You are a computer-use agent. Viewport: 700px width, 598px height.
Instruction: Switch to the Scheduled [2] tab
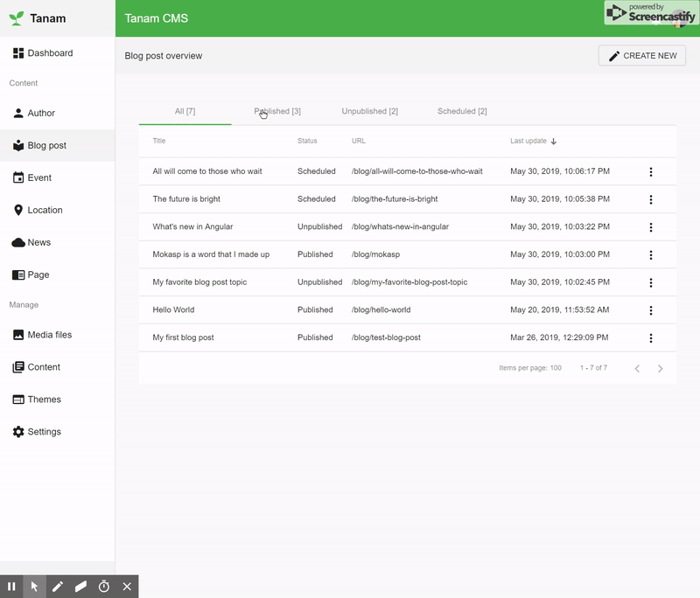point(462,111)
